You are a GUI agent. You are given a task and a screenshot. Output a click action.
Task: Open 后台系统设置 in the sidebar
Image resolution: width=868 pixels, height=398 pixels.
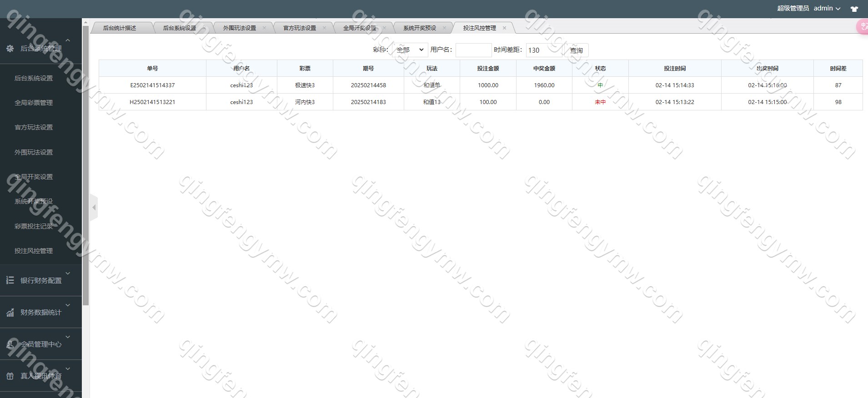click(34, 78)
